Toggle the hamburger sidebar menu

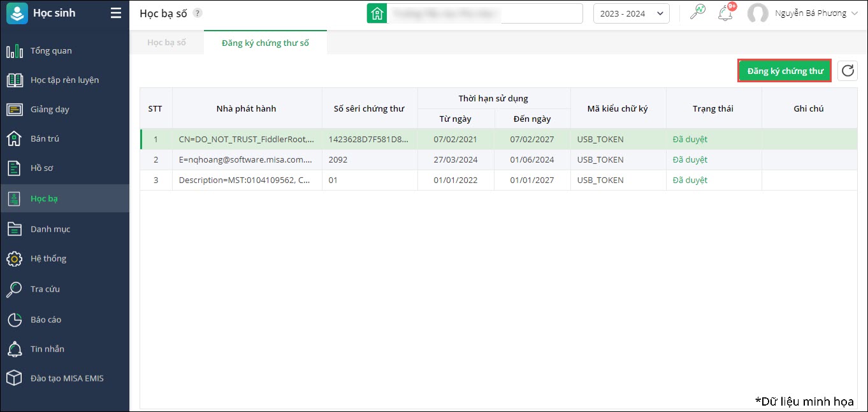tap(115, 13)
